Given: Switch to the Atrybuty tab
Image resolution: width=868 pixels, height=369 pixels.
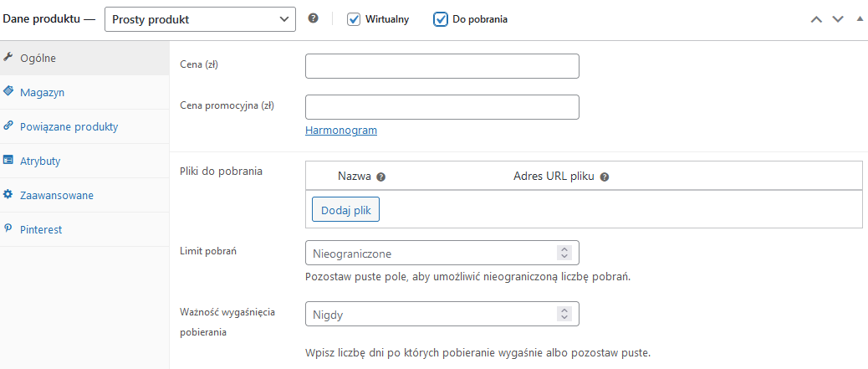Looking at the screenshot, I should [x=84, y=161].
